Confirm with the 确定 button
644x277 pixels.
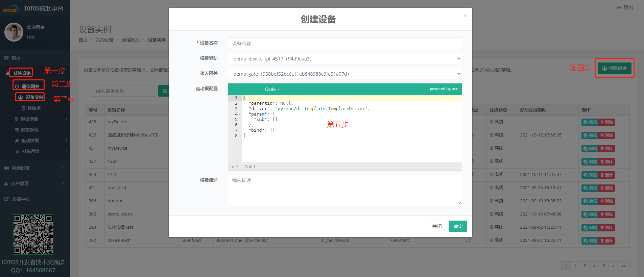coord(458,226)
